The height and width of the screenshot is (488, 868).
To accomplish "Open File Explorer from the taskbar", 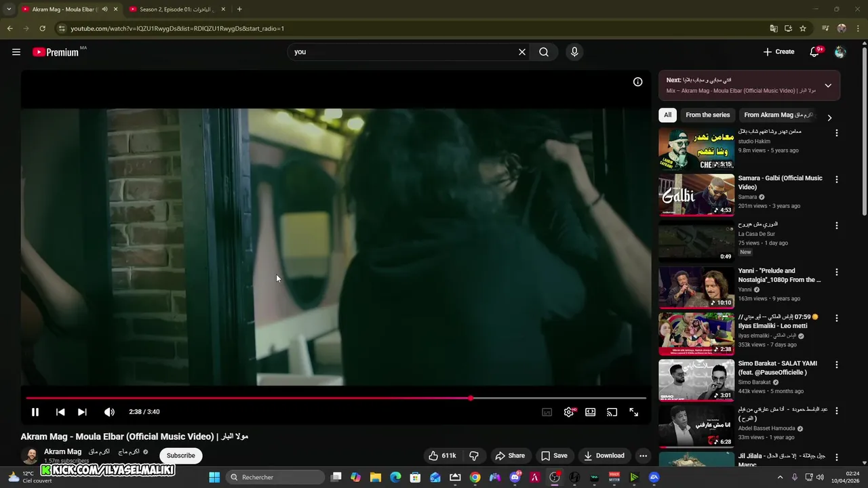I will [375, 477].
